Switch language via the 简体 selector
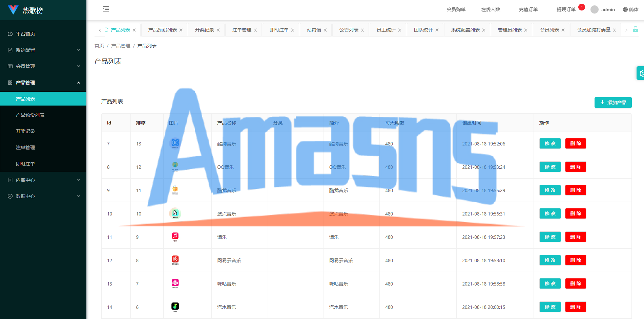 point(631,9)
